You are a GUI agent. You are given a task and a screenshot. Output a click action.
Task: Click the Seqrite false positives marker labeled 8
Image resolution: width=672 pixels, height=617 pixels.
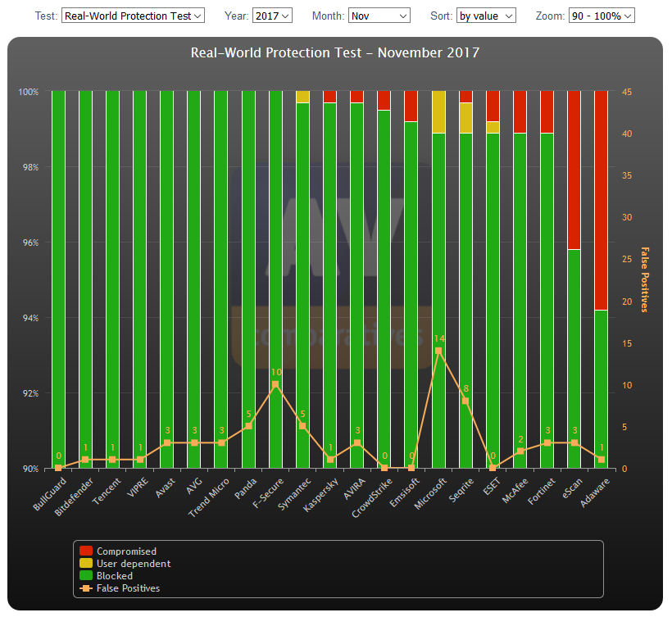(465, 401)
